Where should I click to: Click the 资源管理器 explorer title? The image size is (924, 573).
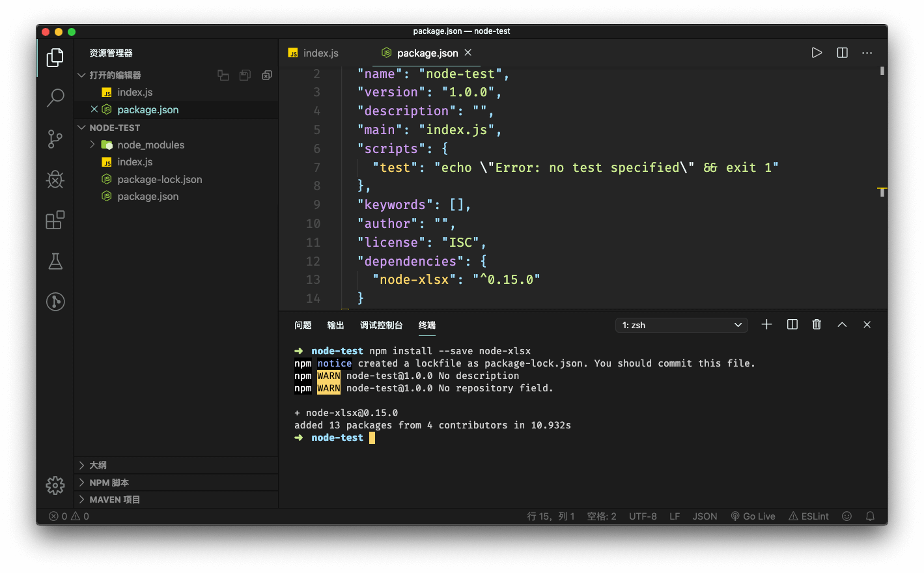click(111, 53)
